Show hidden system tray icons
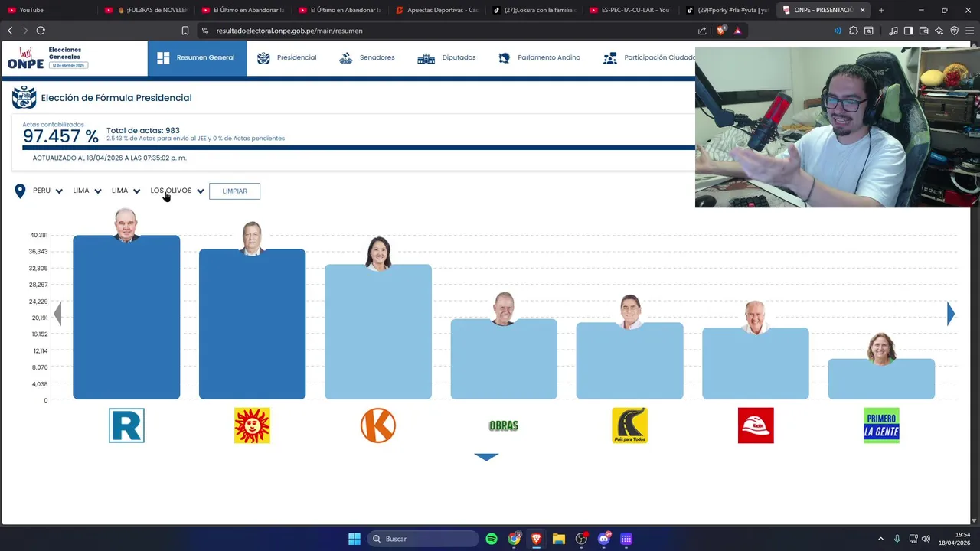Image resolution: width=980 pixels, height=551 pixels. point(880,539)
